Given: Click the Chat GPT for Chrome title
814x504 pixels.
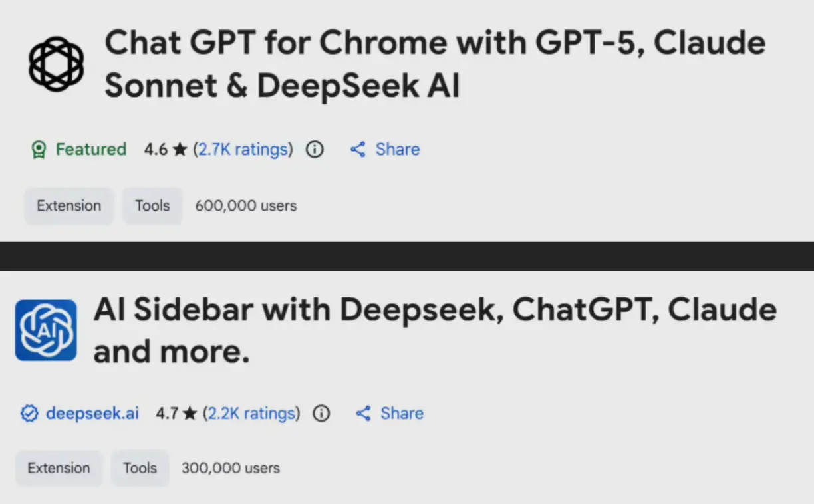Looking at the screenshot, I should tap(435, 64).
